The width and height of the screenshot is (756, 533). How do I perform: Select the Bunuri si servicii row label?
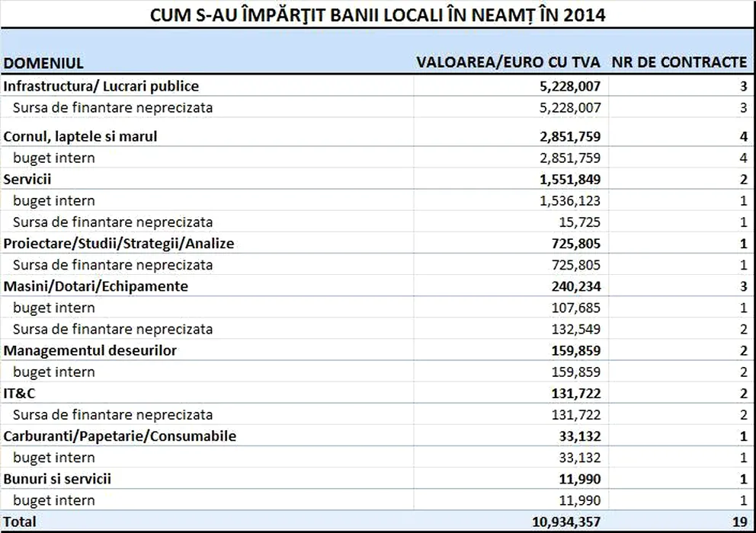point(57,479)
